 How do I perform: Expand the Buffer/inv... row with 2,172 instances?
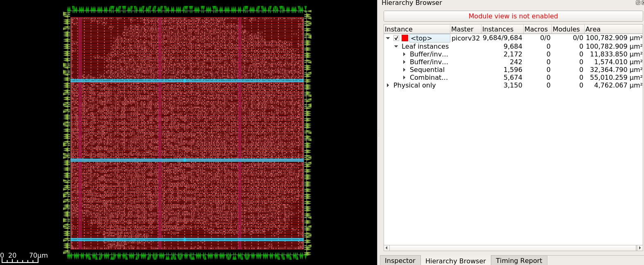tap(404, 54)
